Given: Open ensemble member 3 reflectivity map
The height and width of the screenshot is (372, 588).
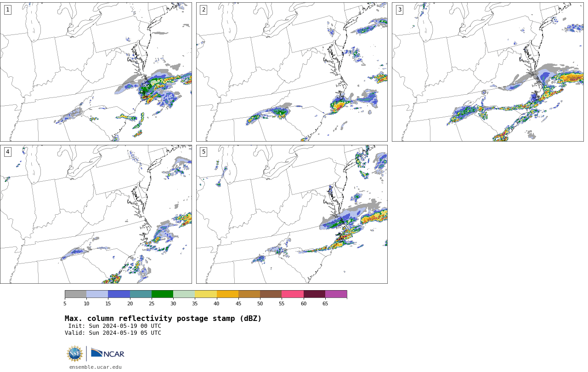Looking at the screenshot, I should [x=488, y=72].
